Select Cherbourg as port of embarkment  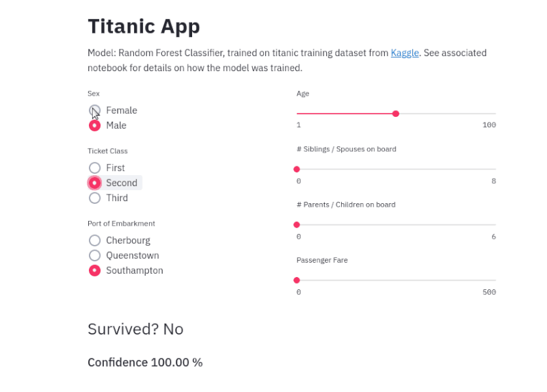pyautogui.click(x=95, y=240)
